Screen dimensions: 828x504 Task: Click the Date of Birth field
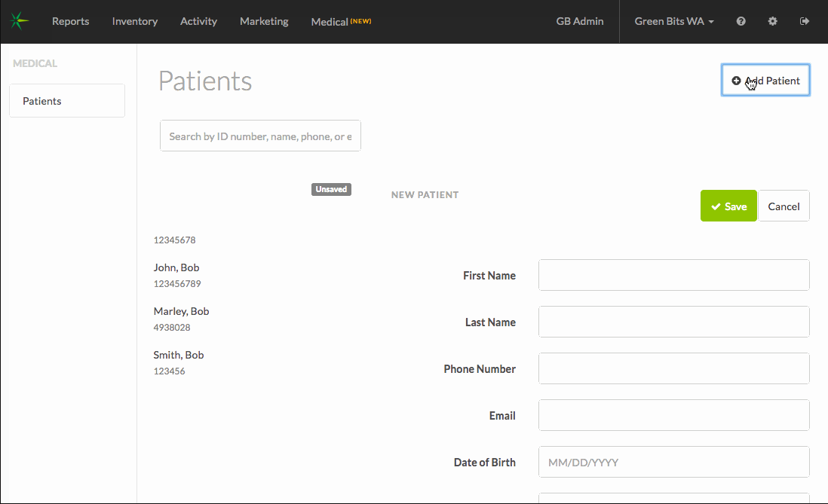coord(673,462)
